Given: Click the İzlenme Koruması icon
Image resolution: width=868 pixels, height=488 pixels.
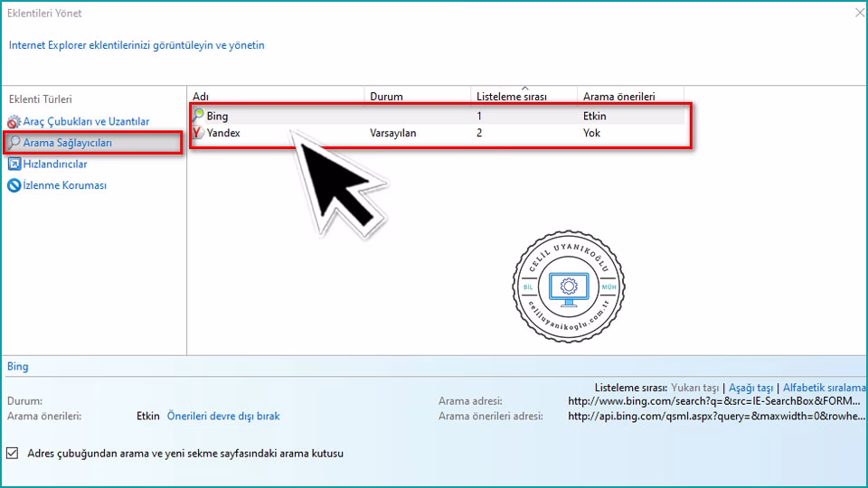Looking at the screenshot, I should tap(14, 185).
